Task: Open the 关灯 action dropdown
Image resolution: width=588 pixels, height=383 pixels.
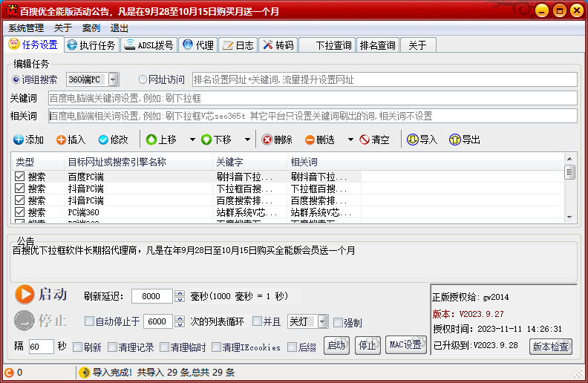Action: (x=323, y=321)
